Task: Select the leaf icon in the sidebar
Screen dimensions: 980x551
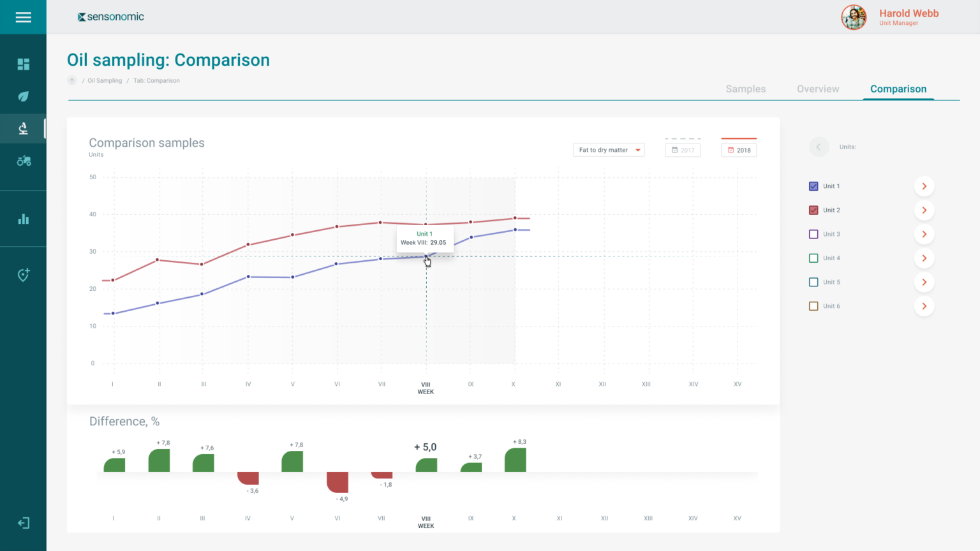Action: pyautogui.click(x=23, y=96)
